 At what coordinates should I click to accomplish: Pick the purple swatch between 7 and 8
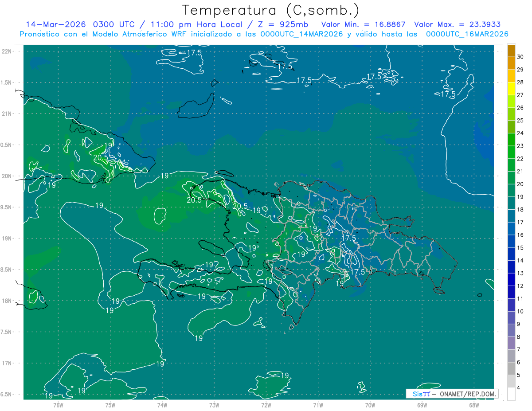coord(511,344)
